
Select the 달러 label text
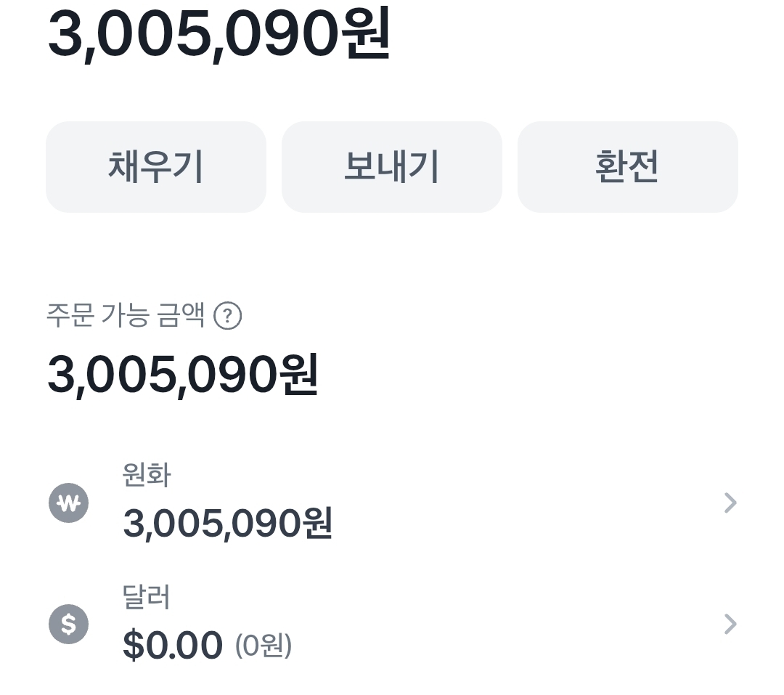[x=147, y=597]
